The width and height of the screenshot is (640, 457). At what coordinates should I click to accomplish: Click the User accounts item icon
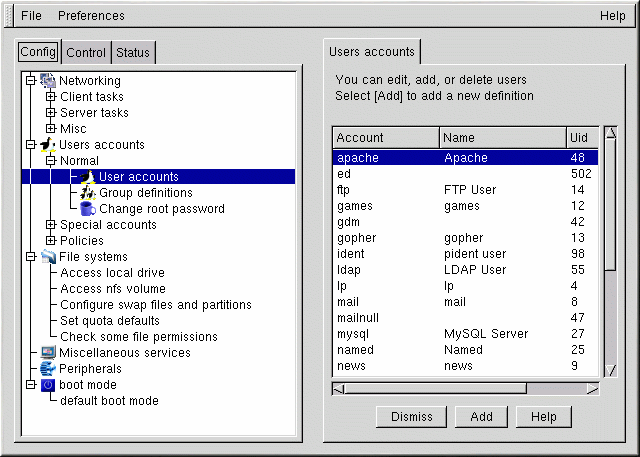(x=87, y=177)
